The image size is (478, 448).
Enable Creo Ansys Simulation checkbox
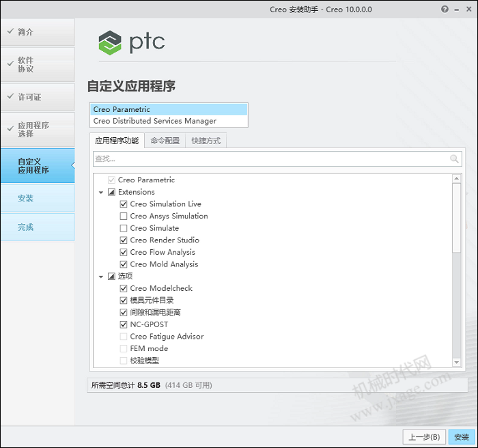pos(124,216)
